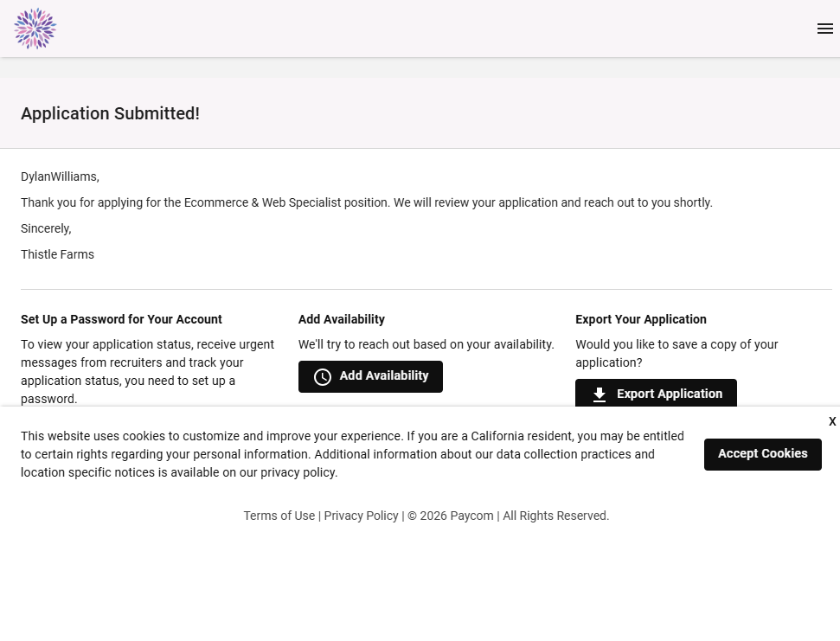Viewport: 840px width, 641px height.
Task: Click the Add Availability button label
Action: click(x=384, y=376)
